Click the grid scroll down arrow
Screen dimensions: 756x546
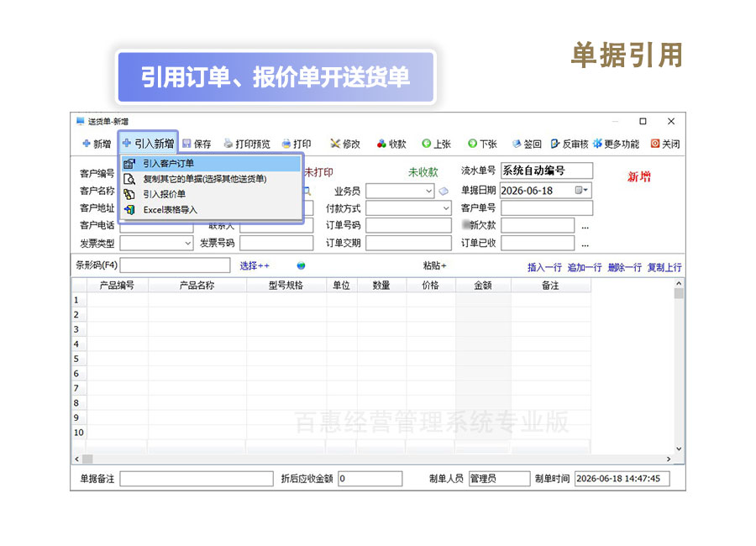[x=679, y=449]
